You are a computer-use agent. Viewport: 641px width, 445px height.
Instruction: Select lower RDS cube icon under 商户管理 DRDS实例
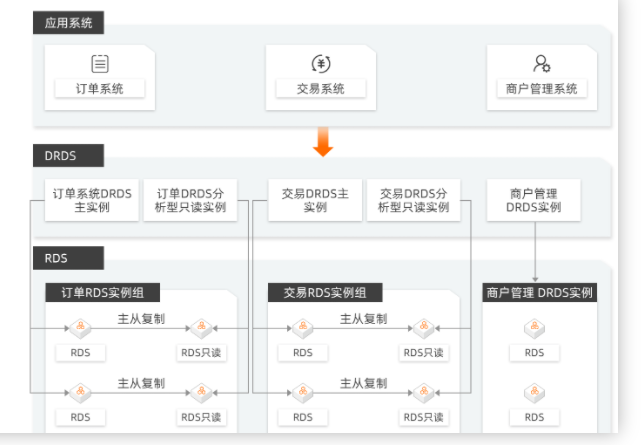(x=535, y=393)
